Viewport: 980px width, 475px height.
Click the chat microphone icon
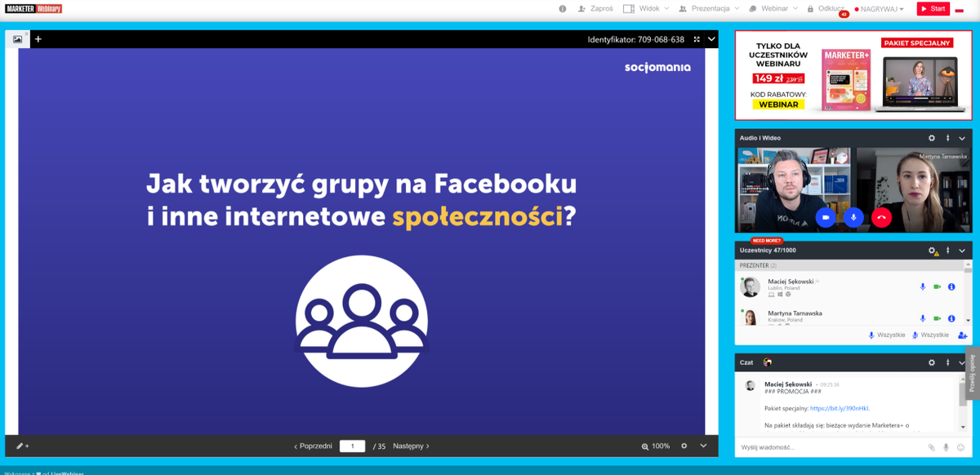pos(946,447)
